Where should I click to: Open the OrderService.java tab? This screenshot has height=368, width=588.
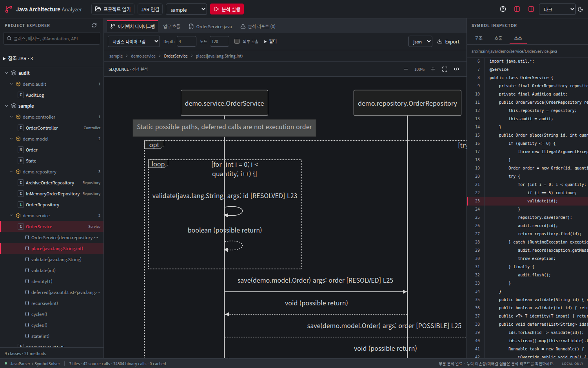click(x=210, y=26)
